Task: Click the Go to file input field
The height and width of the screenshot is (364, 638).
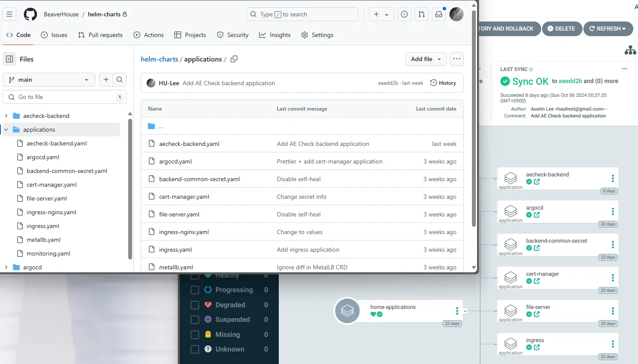Action: coord(64,97)
